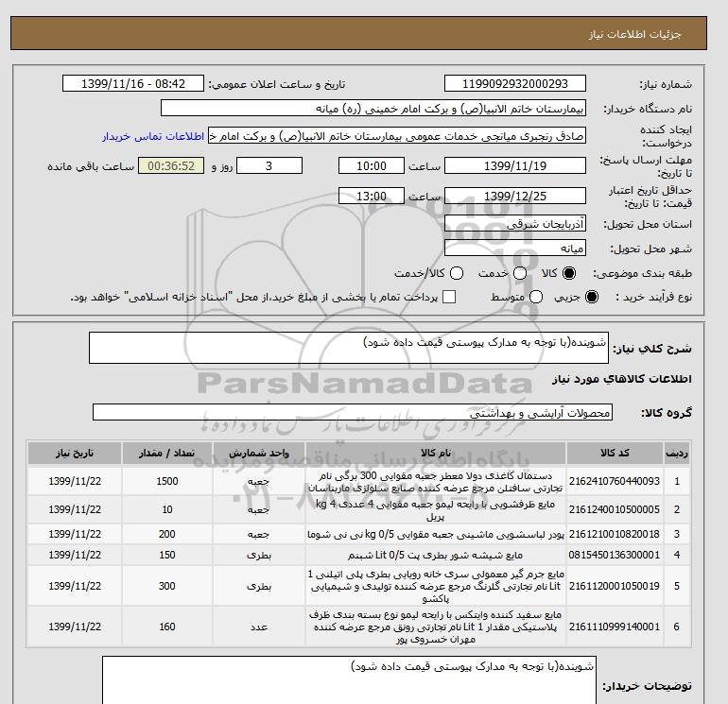The height and width of the screenshot is (704, 728).
Task: Click the تعداد / مقدار column header
Action: [x=167, y=453]
